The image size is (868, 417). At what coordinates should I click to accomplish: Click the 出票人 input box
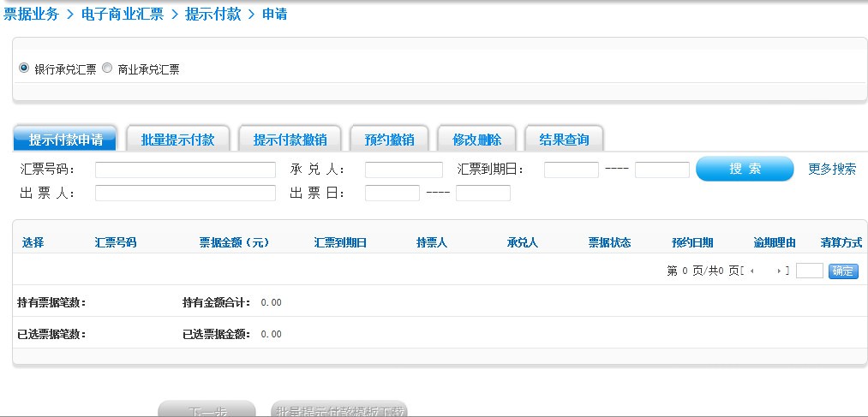click(x=185, y=193)
